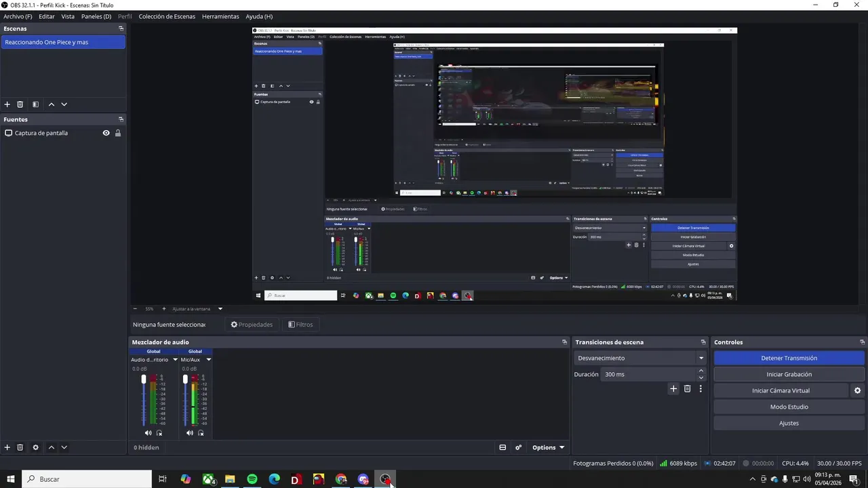This screenshot has height=488, width=868.
Task: Toggle monitoring on desktop audio channel
Action: click(159, 433)
